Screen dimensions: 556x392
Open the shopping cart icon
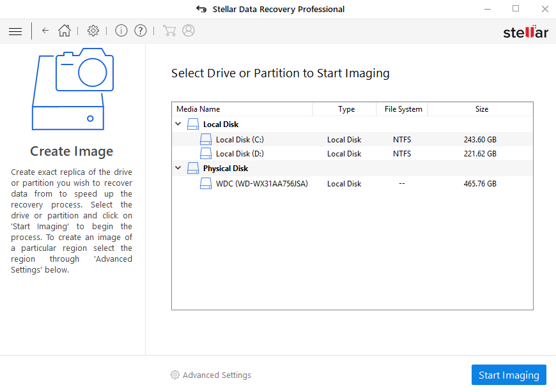(169, 31)
